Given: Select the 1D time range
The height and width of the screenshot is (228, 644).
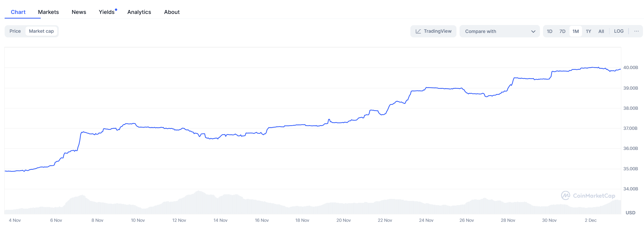Looking at the screenshot, I should 549,31.
